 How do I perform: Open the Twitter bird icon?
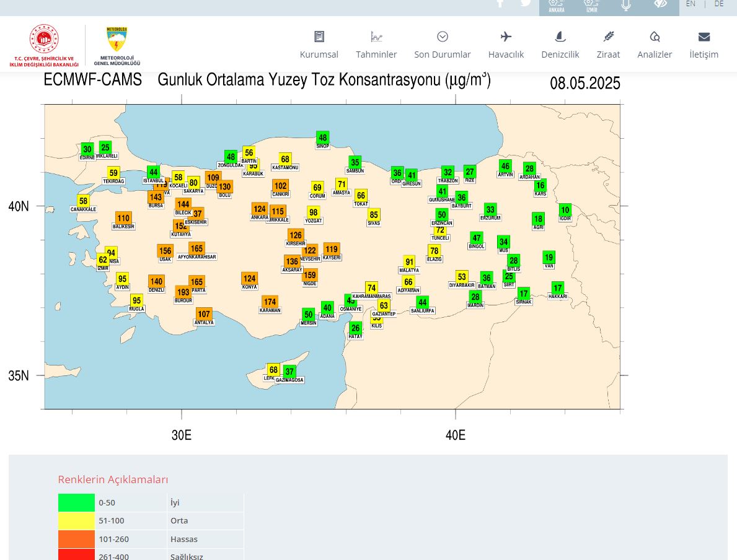pyautogui.click(x=526, y=3)
